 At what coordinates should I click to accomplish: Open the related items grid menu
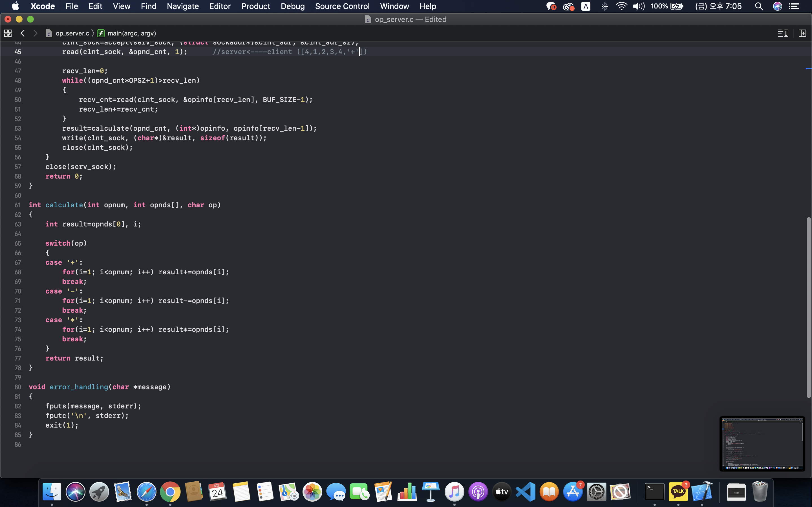click(8, 33)
